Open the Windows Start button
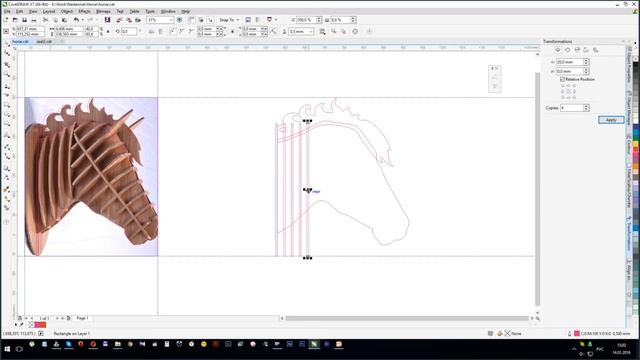Image resolution: width=640 pixels, height=360 pixels. pyautogui.click(x=7, y=349)
